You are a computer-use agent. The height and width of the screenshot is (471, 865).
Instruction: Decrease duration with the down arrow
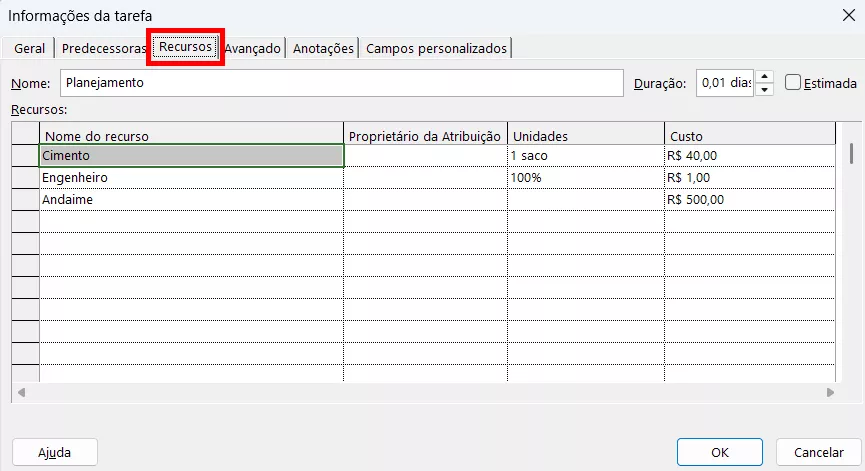pos(765,90)
